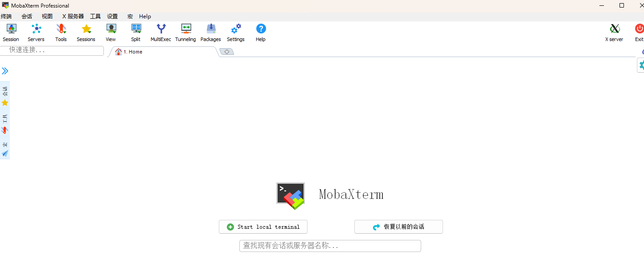Open the 终端 menu
644x260 pixels.
pos(6,16)
